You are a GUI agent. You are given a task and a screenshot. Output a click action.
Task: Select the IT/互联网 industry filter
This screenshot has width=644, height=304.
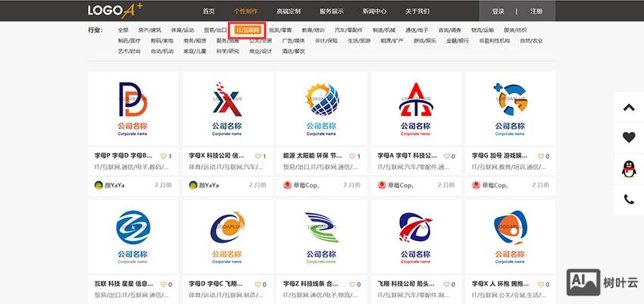[248, 30]
